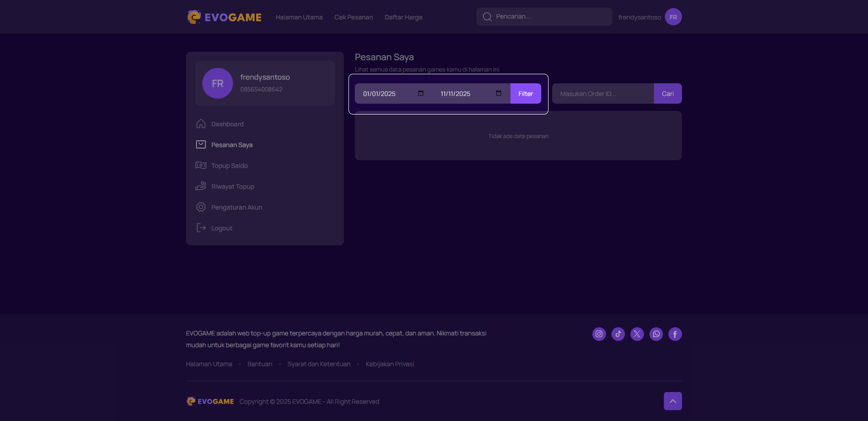This screenshot has width=868, height=421.
Task: Go to Halaman Utama in top navigation
Action: 299,17
